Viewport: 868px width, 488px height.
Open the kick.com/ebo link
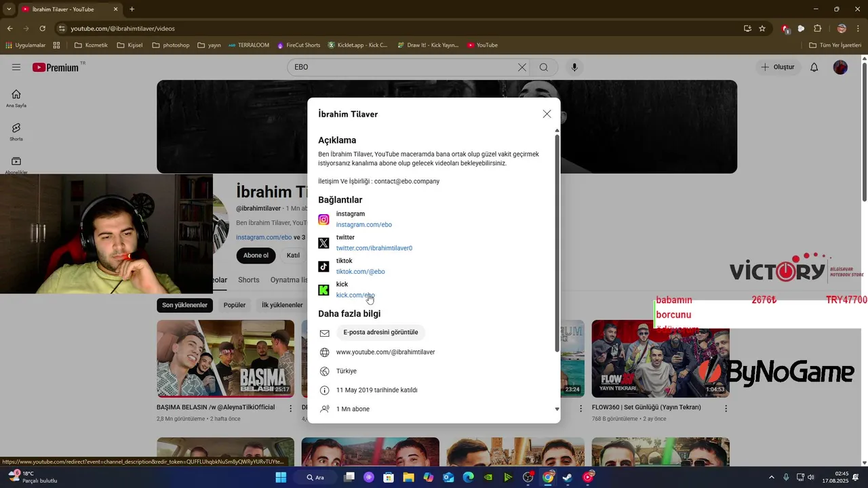[x=355, y=296]
